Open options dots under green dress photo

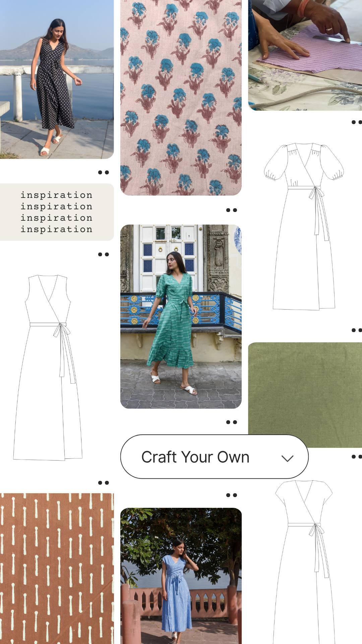pos(231,422)
